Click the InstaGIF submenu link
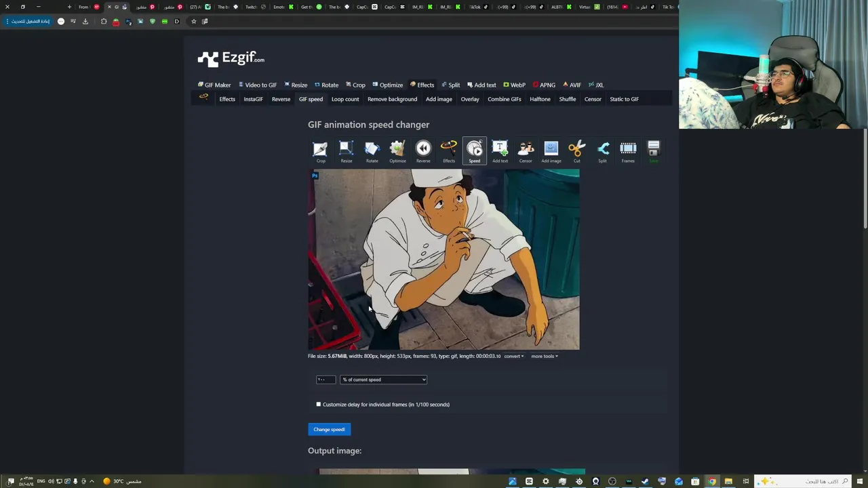868x488 pixels. click(253, 99)
